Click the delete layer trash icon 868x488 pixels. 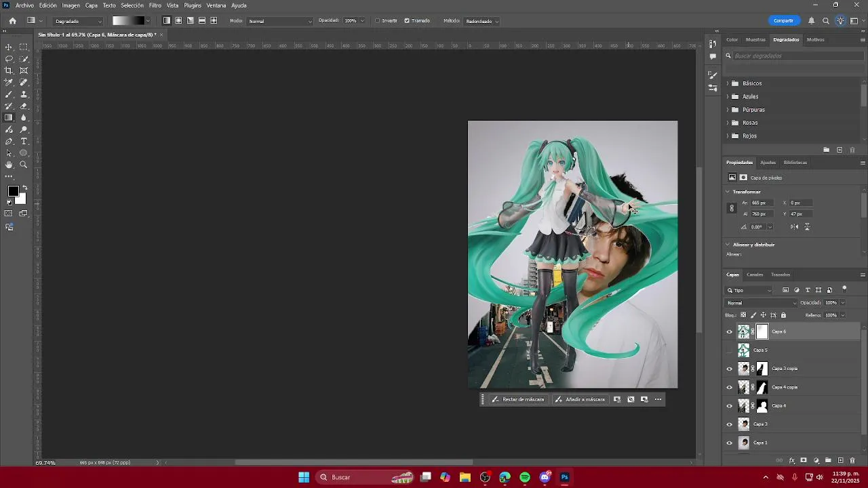click(852, 461)
